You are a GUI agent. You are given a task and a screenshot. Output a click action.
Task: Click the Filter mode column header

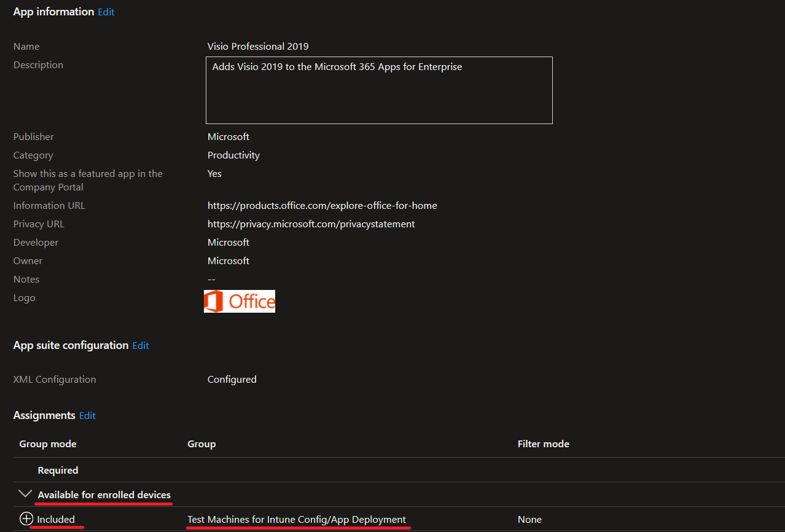[x=544, y=444]
